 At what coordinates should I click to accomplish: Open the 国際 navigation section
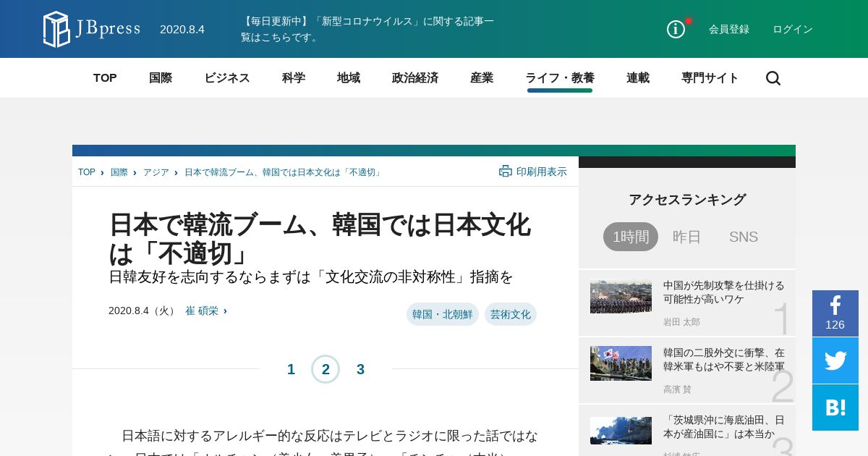161,78
